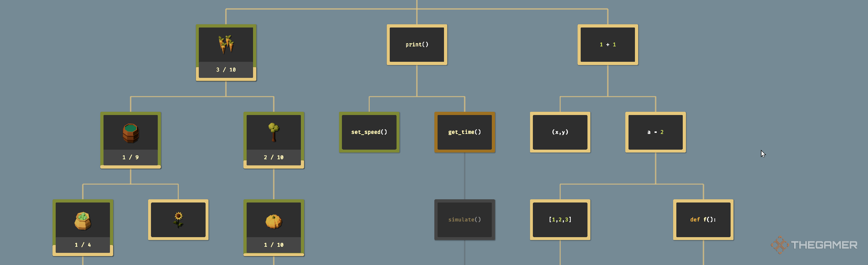Open the tree upgrade node

pyautogui.click(x=274, y=132)
